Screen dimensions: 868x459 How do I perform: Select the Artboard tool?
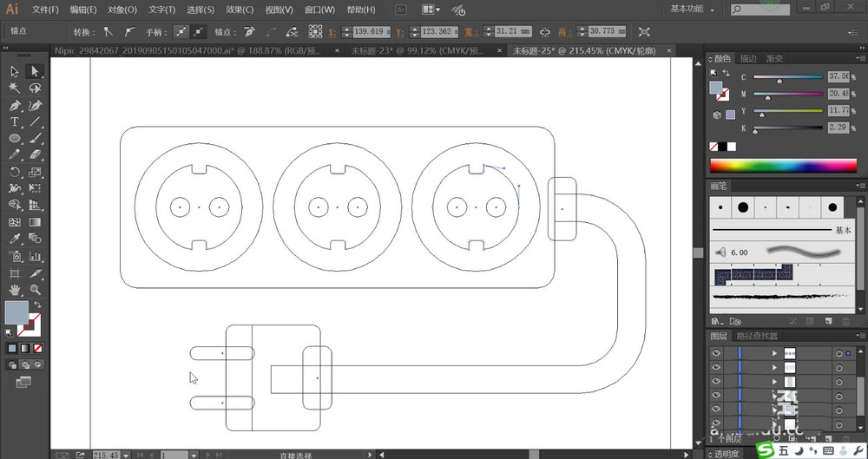coord(15,273)
